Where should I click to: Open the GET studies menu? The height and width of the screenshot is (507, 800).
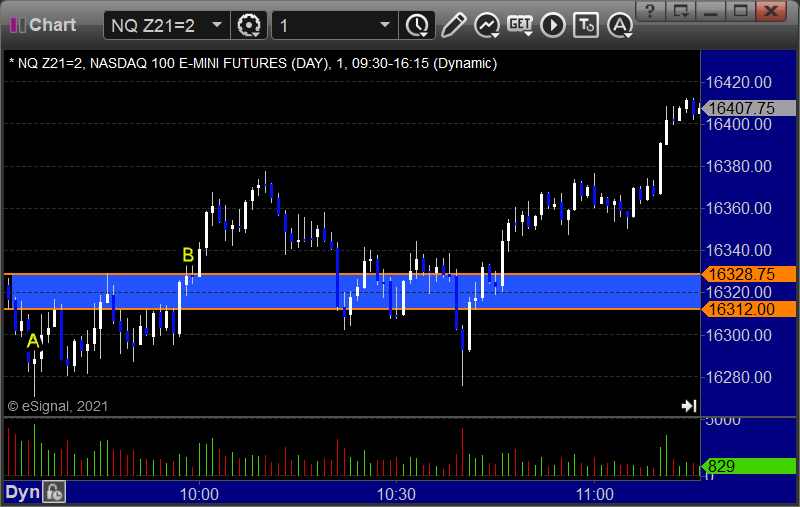pyautogui.click(x=520, y=25)
